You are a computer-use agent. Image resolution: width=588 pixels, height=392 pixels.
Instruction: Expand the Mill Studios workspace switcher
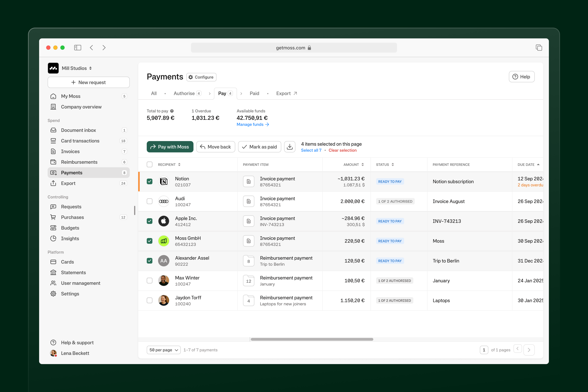77,68
